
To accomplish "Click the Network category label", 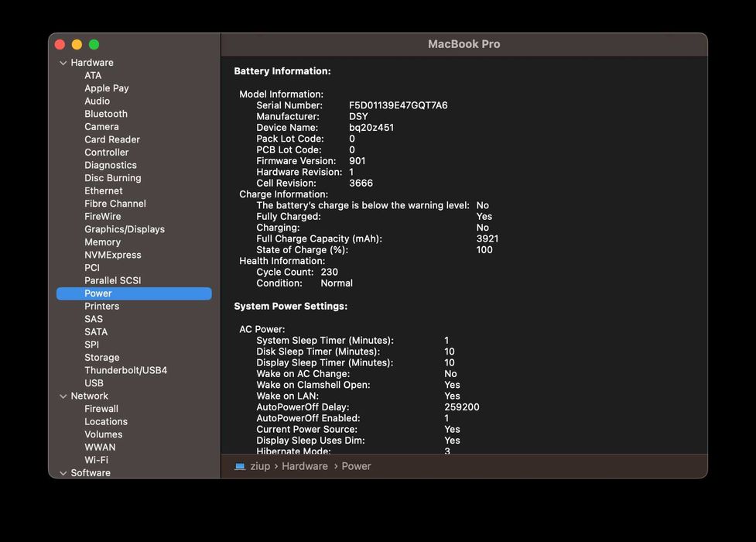I will 90,396.
